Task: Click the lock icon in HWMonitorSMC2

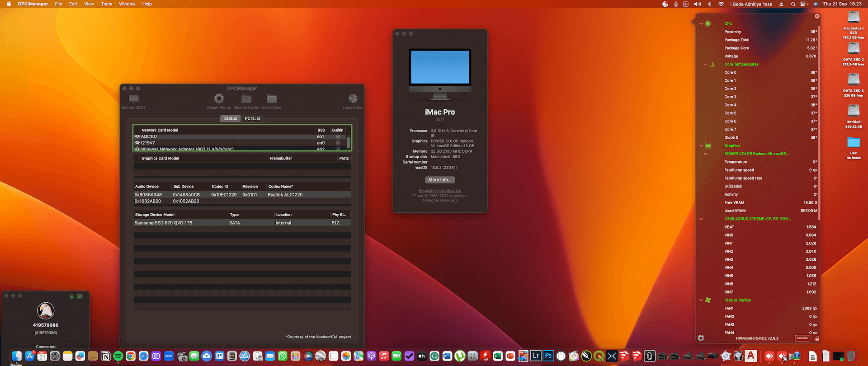Action: [816, 338]
